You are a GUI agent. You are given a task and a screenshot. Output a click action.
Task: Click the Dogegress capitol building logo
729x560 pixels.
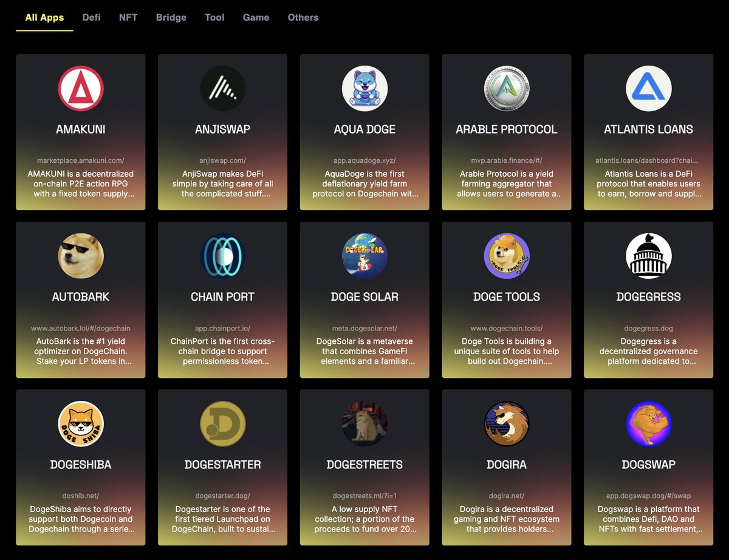click(x=649, y=256)
